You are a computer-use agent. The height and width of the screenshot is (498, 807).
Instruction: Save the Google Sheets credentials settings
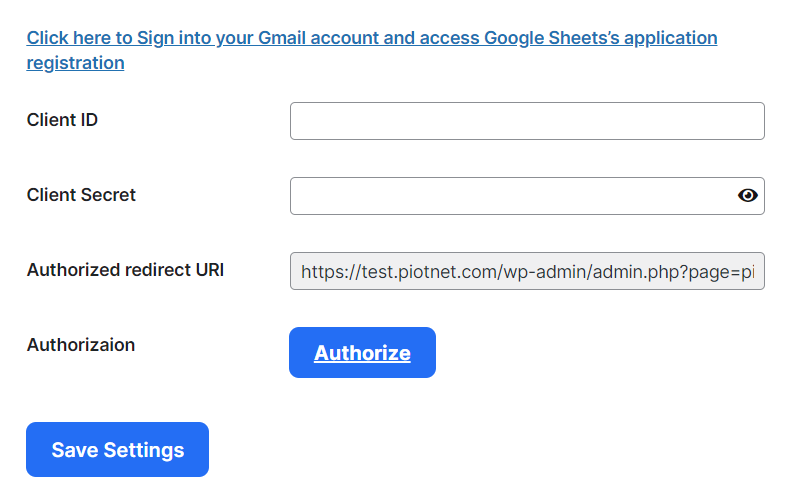pos(117,450)
